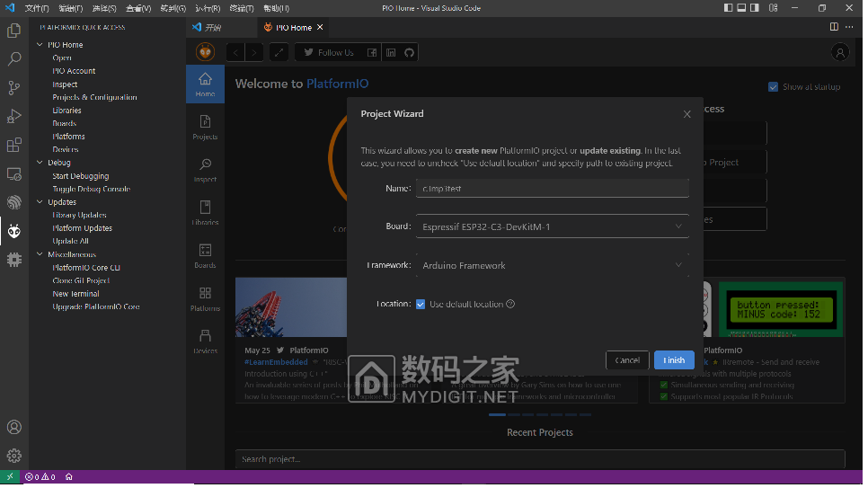The height and width of the screenshot is (488, 868).
Task: Select Upgrade PlatformIO Core item
Action: point(96,308)
